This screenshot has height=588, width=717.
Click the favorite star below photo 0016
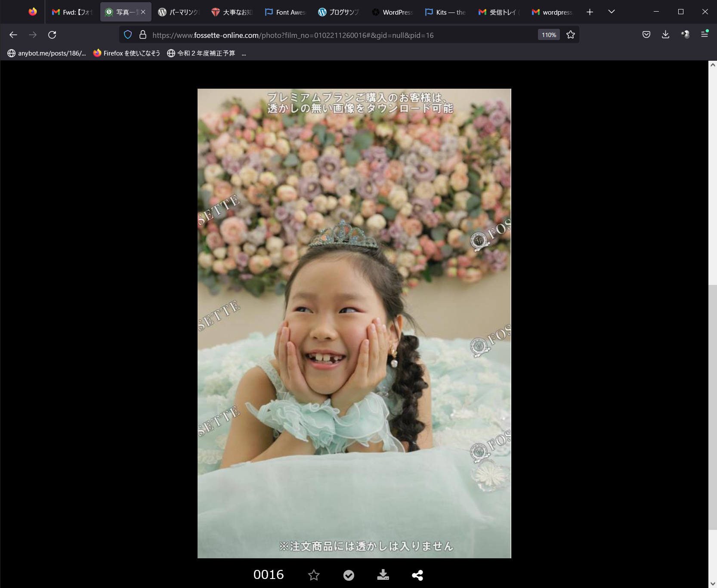(314, 575)
